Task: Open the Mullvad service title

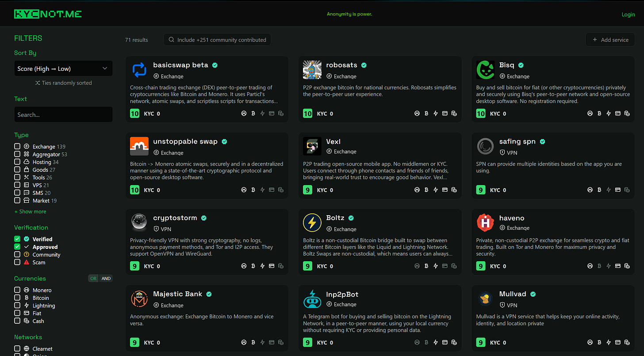Action: point(513,294)
